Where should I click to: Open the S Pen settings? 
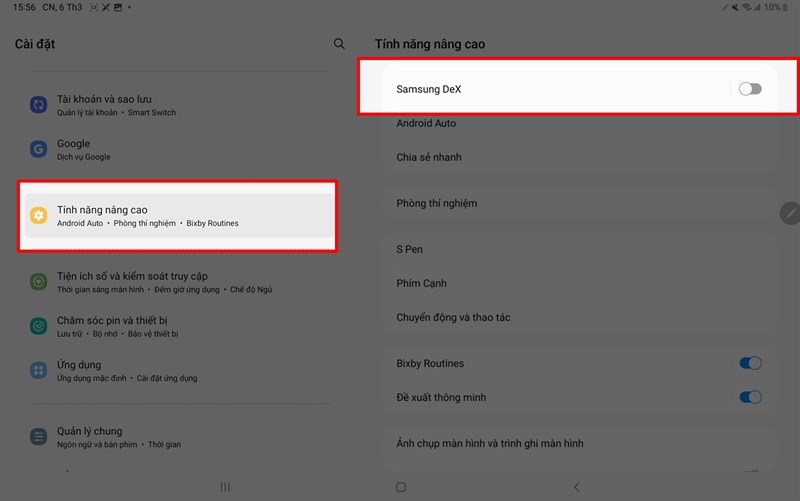(579, 249)
